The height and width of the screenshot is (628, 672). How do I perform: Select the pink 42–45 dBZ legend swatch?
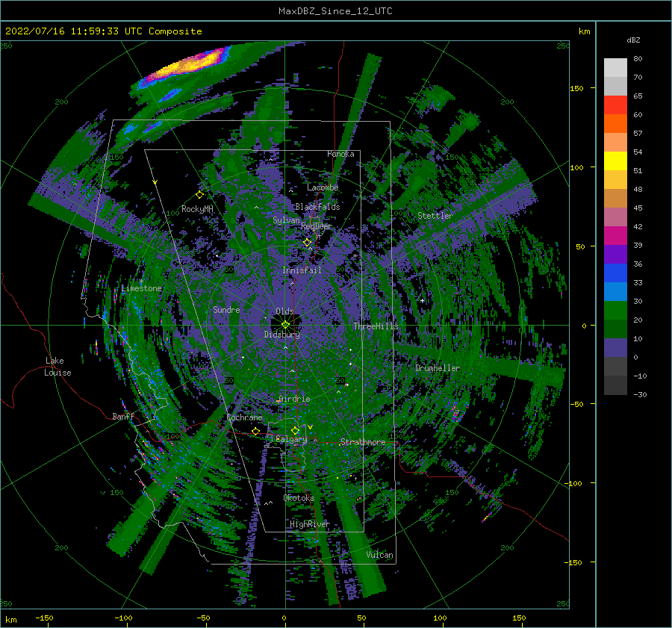point(615,217)
